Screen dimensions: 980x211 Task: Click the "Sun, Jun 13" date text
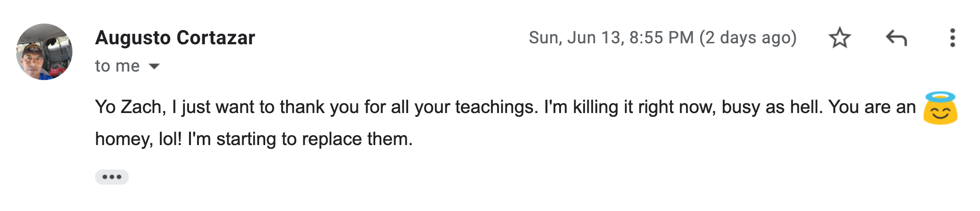tap(576, 38)
